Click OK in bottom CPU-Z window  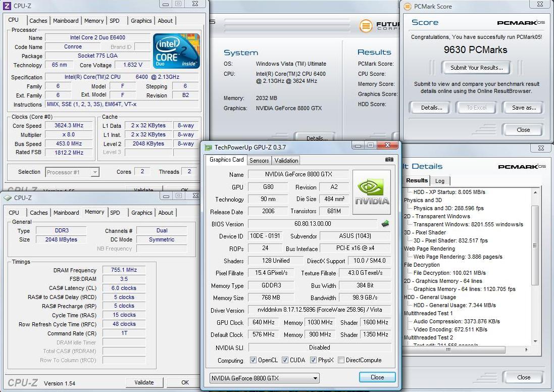coord(185,382)
